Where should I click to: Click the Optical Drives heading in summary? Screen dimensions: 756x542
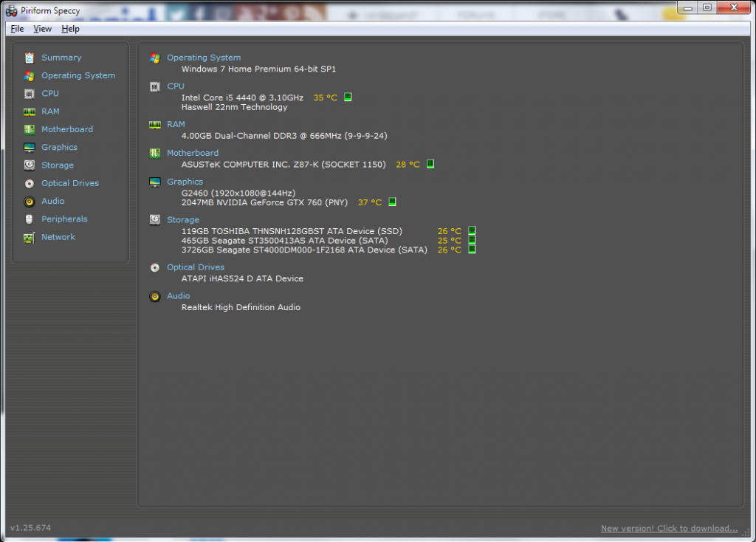(195, 267)
